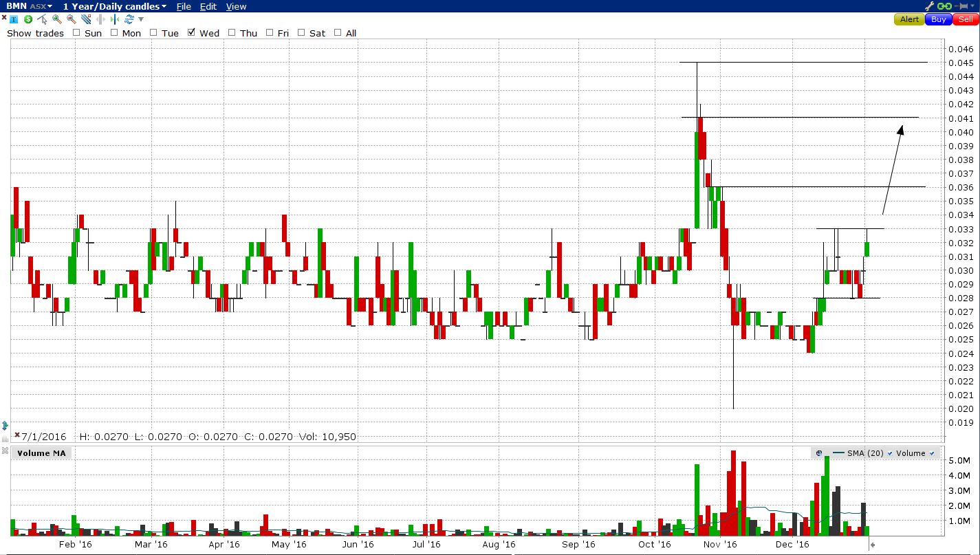
Task: Uncheck the Wed show trades checkbox
Action: click(192, 32)
